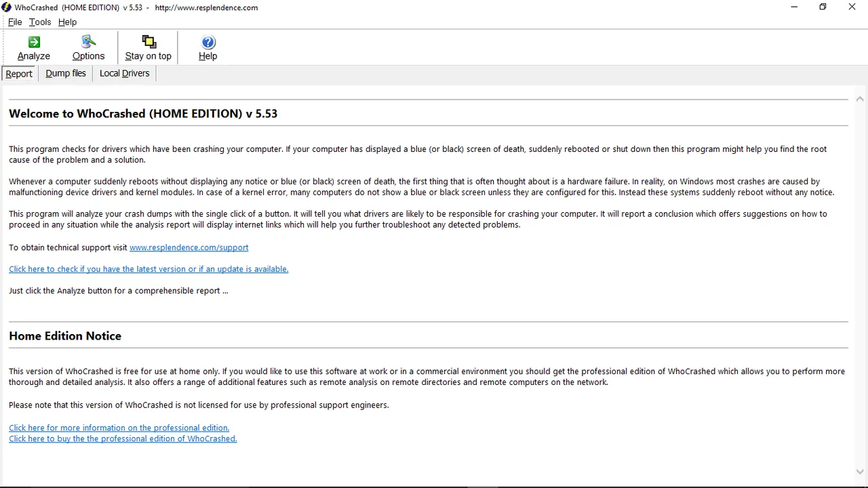Switch to the Local Drivers tab
Image resolution: width=868 pixels, height=488 pixels.
124,73
